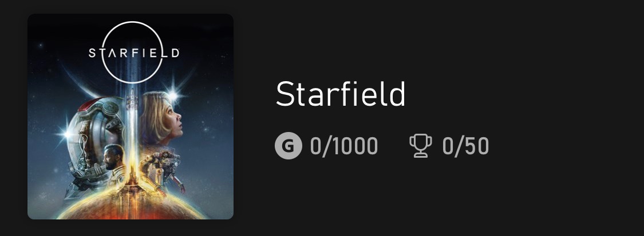Screen dimensions: 644x236
Task: Click the achievements trophy icon
Action: [x=421, y=146]
